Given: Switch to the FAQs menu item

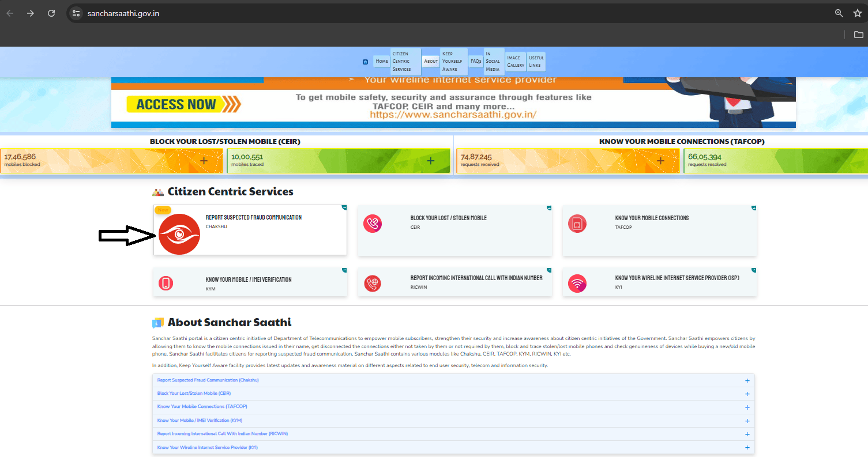Looking at the screenshot, I should tap(475, 61).
